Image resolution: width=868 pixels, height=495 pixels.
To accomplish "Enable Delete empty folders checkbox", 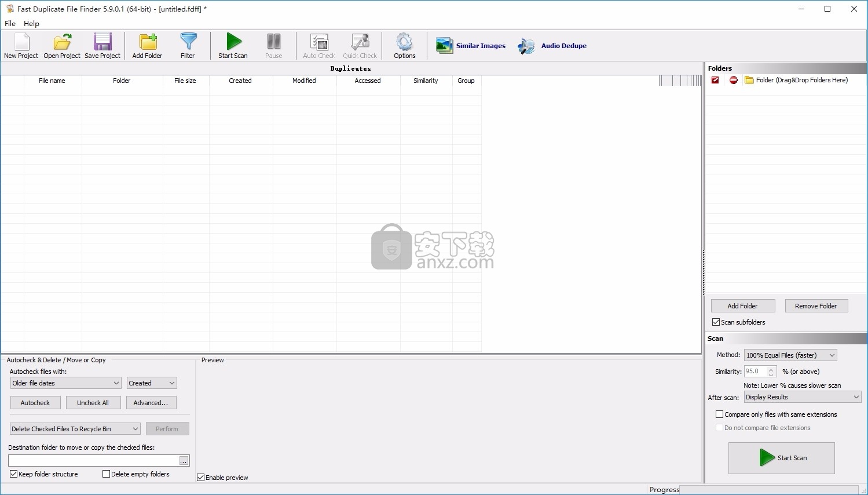I will (106, 474).
